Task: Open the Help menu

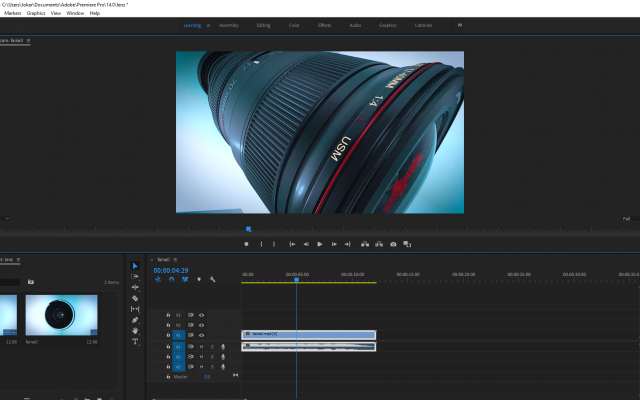Action: [x=95, y=13]
